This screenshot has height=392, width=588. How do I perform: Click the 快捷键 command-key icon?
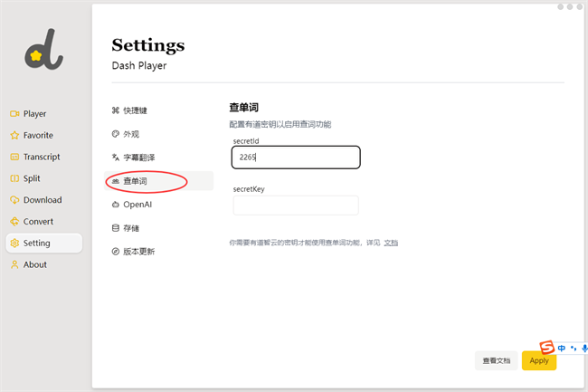coord(116,110)
